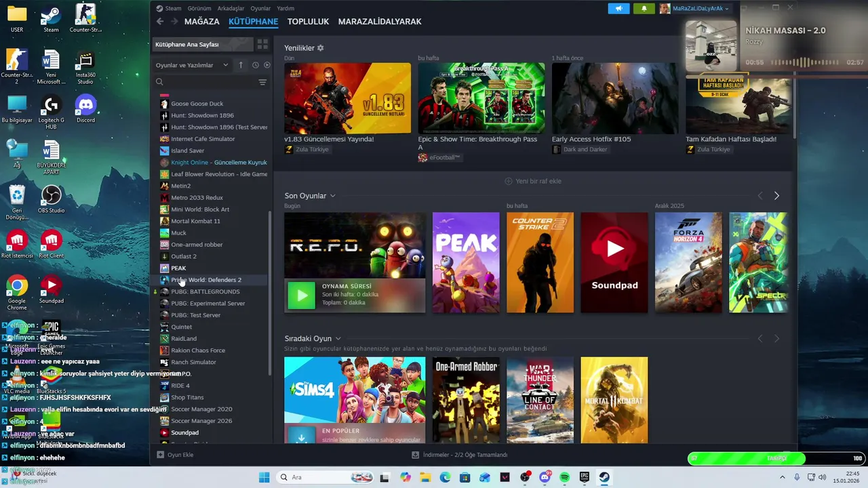Viewport: 868px width, 488px height.
Task: Open Steam notifications bell
Action: tap(644, 8)
